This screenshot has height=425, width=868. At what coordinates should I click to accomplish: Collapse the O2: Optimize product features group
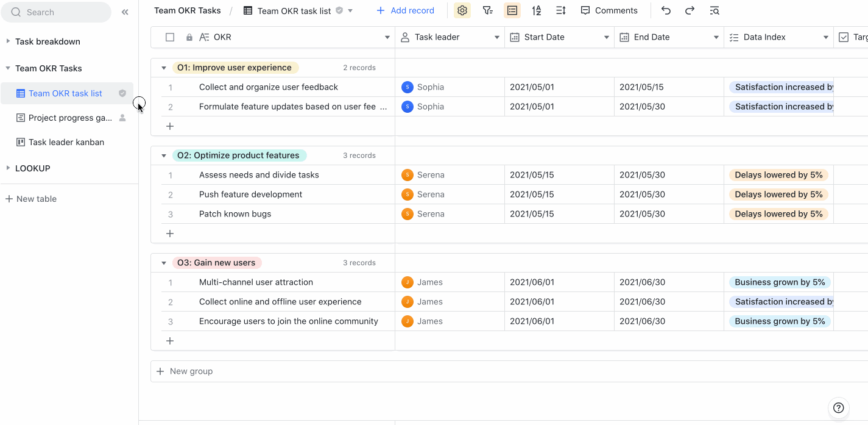(x=163, y=155)
